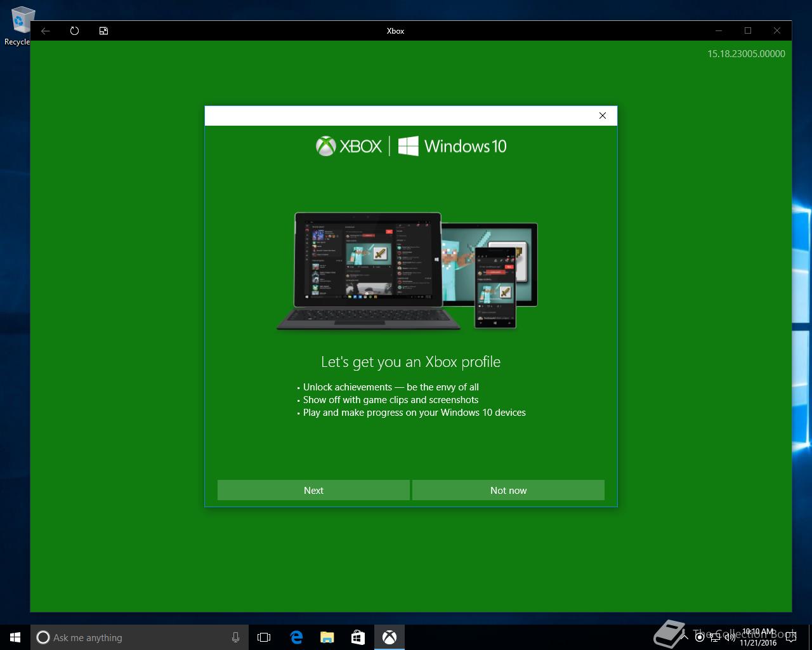The width and height of the screenshot is (812, 650).
Task: Open the volume control tray icon
Action: click(x=730, y=637)
